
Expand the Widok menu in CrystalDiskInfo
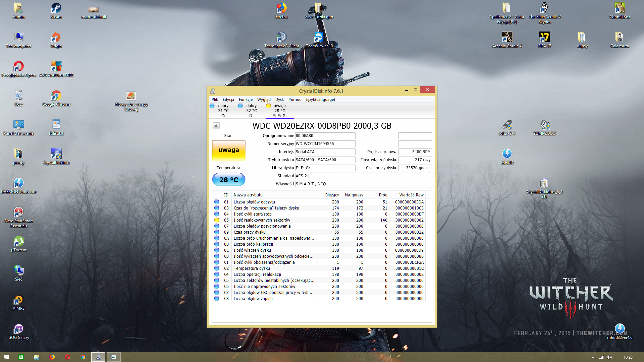point(263,99)
